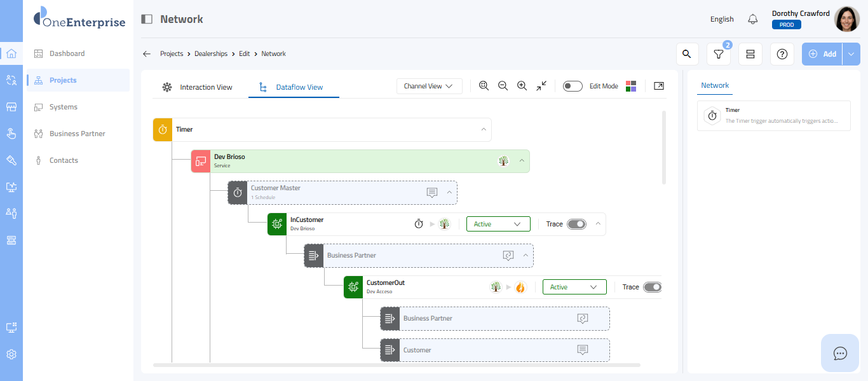This screenshot has height=381, width=868.
Task: Click the stacked layout view icon
Action: coord(750,54)
